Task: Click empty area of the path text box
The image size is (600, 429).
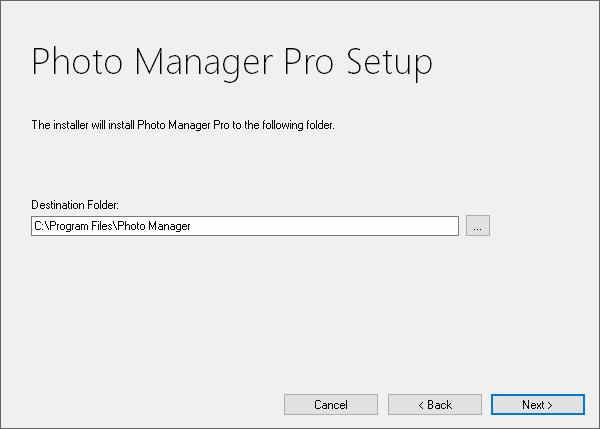Action: tap(325, 226)
